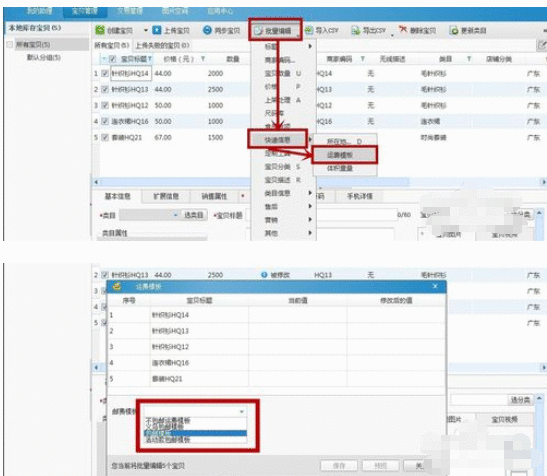Open the 批量编辑 toolbar menu
The image size is (547, 476).
coord(275,31)
